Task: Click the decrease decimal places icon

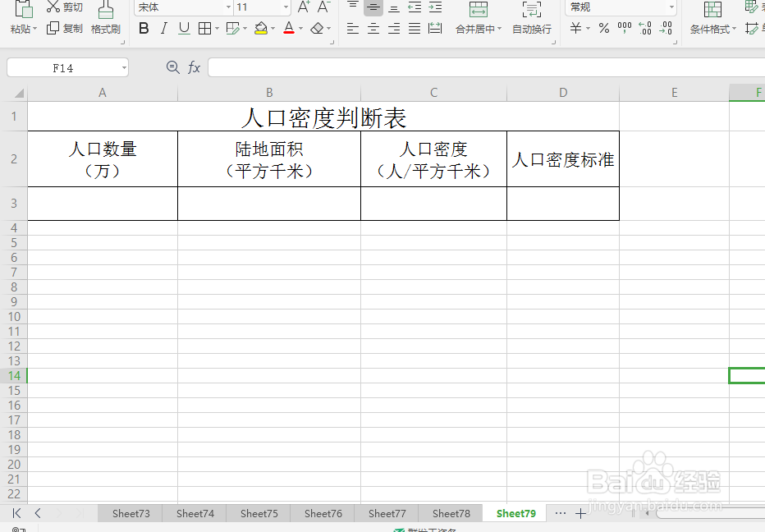Action: [666, 28]
